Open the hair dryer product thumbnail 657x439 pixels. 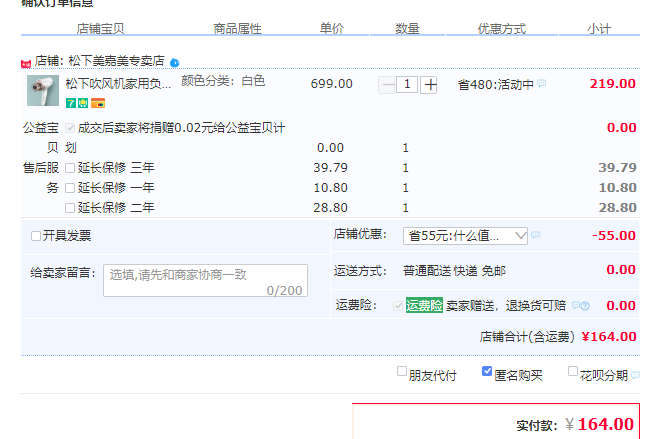point(43,90)
